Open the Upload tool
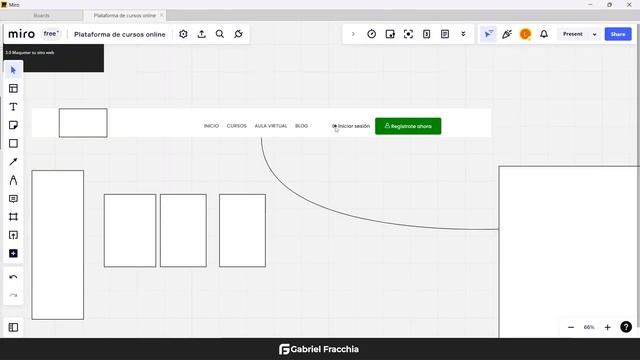640x360 pixels. click(13, 235)
